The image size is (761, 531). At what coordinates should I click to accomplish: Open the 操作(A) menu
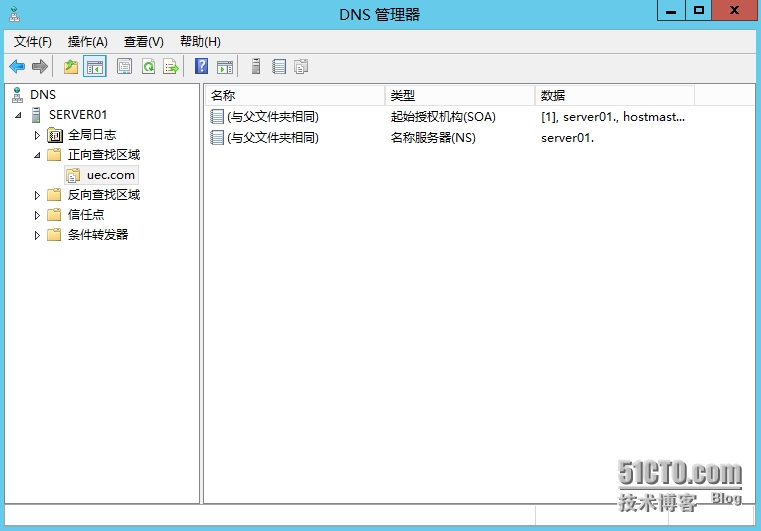tap(88, 42)
